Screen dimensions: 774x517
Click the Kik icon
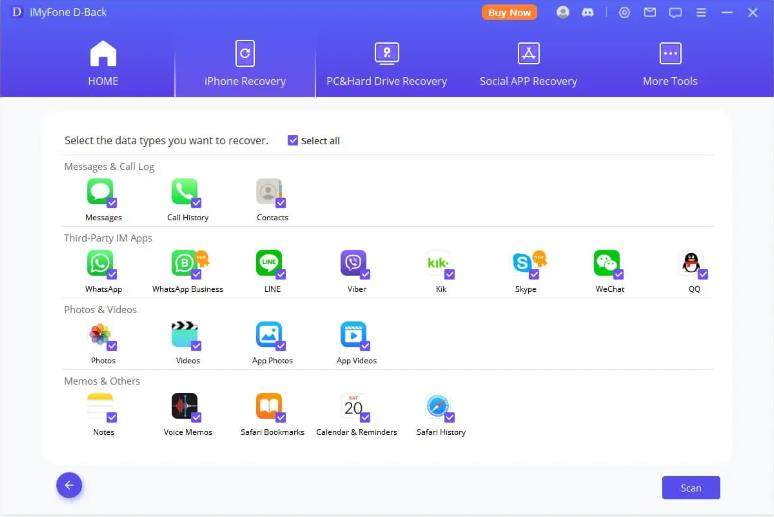438,263
